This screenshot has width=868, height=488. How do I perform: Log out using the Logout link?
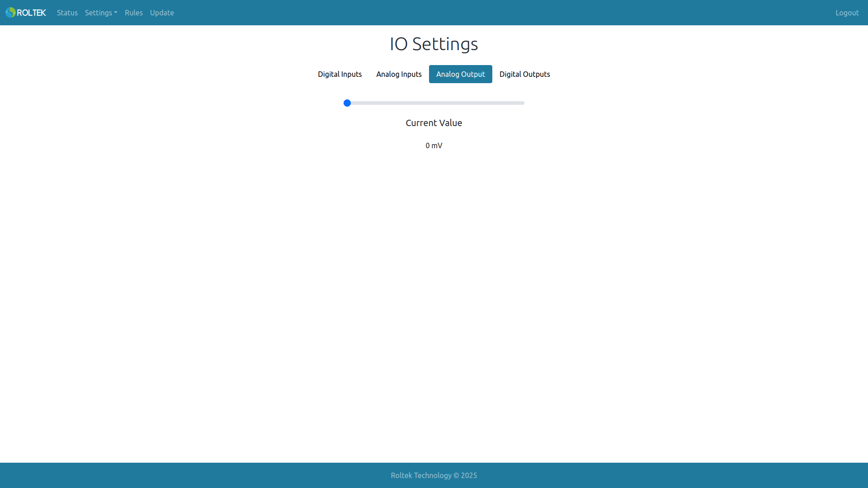847,13
